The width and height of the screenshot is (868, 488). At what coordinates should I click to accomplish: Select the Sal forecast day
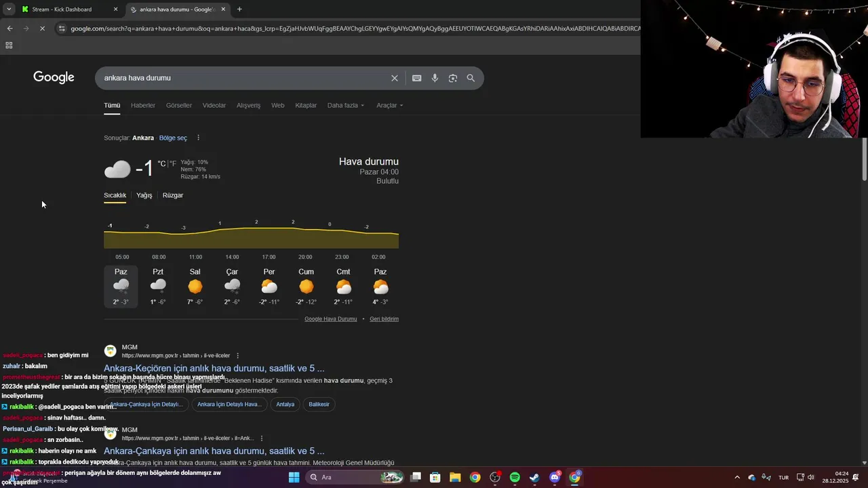[195, 286]
